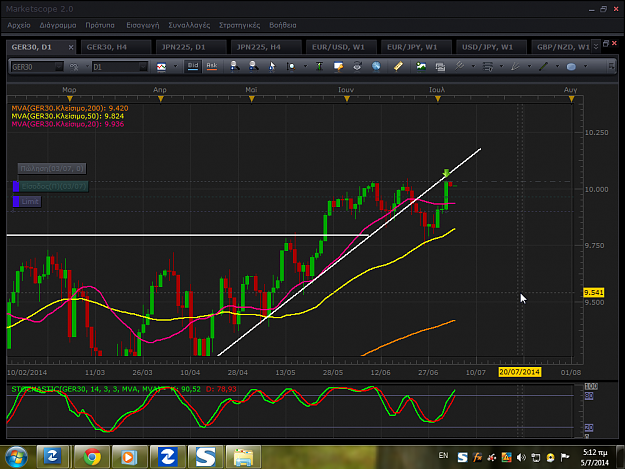625x469 pixels.
Task: Open the chart type icon in toolbar
Action: (161, 67)
